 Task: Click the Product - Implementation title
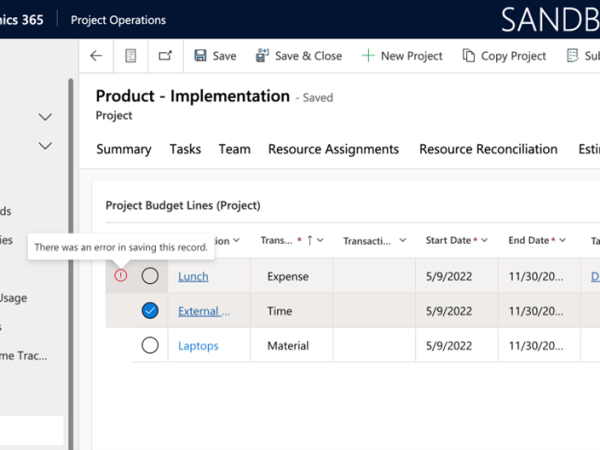(192, 96)
